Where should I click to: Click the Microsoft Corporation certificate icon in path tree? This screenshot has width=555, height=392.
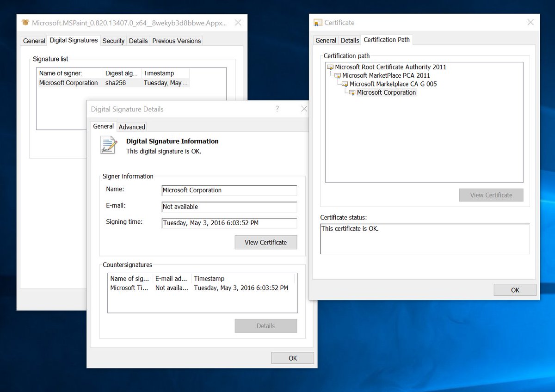[x=352, y=92]
